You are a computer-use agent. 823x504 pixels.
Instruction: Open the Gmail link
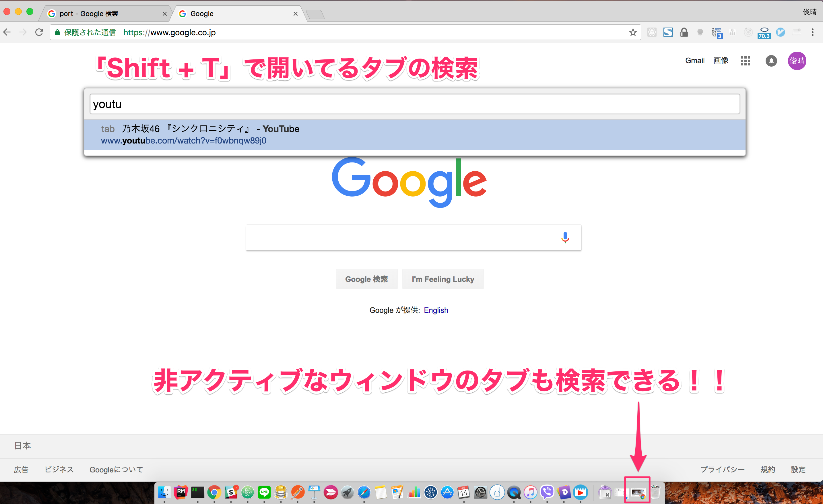tap(695, 61)
